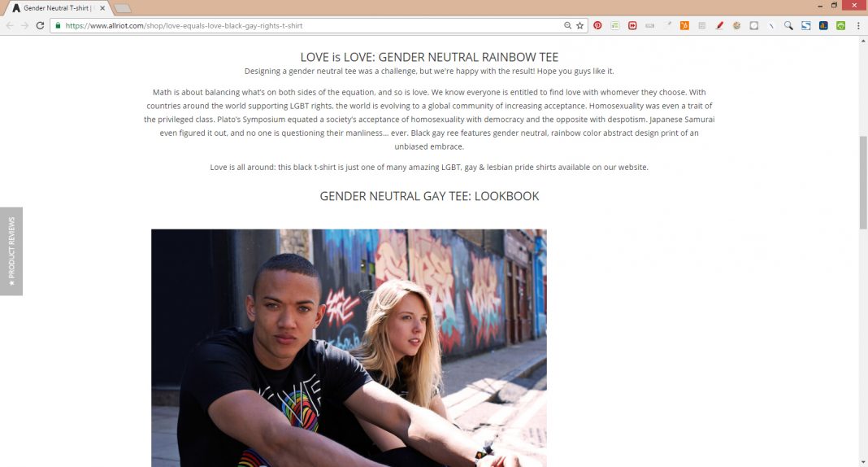Image resolution: width=868 pixels, height=467 pixels.
Task: Bookmark this page with the star icon
Action: [x=579, y=25]
